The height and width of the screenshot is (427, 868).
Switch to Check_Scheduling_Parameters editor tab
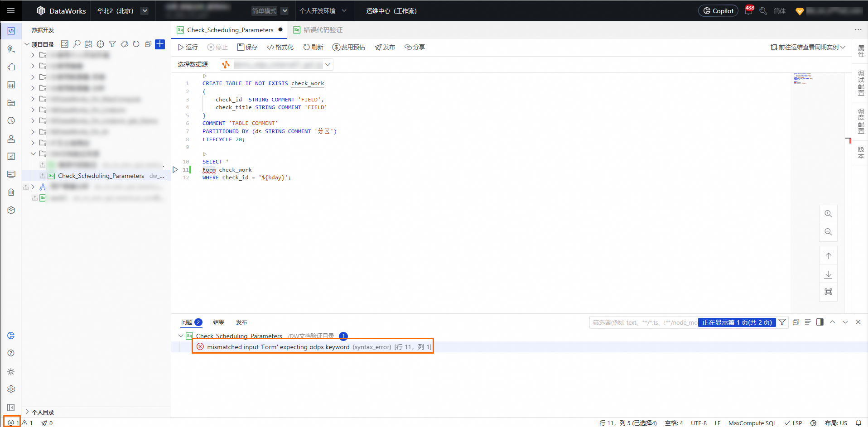click(230, 30)
